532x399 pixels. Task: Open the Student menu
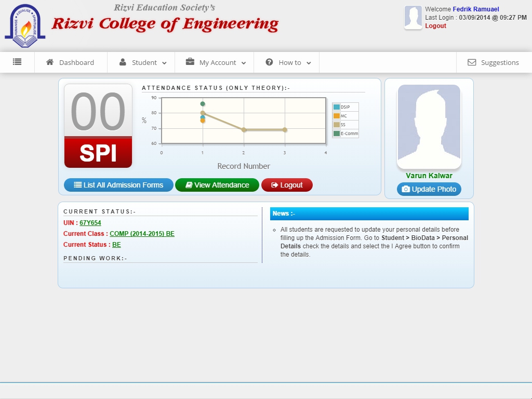pyautogui.click(x=141, y=62)
